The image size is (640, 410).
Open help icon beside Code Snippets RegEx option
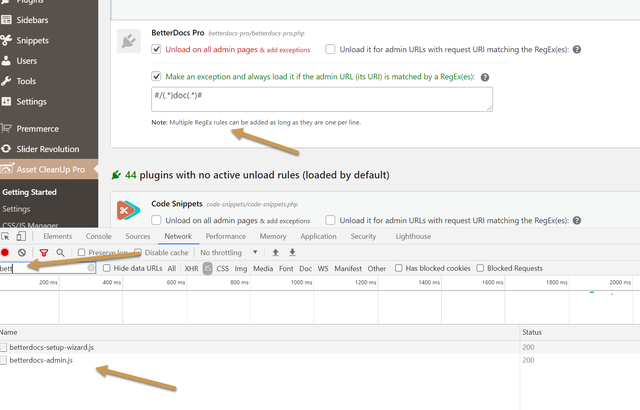(577, 221)
